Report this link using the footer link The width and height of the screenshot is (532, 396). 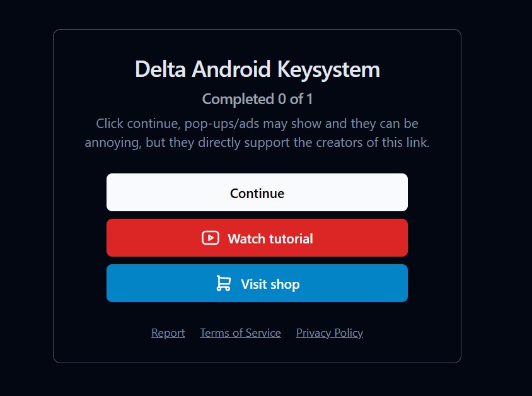168,332
